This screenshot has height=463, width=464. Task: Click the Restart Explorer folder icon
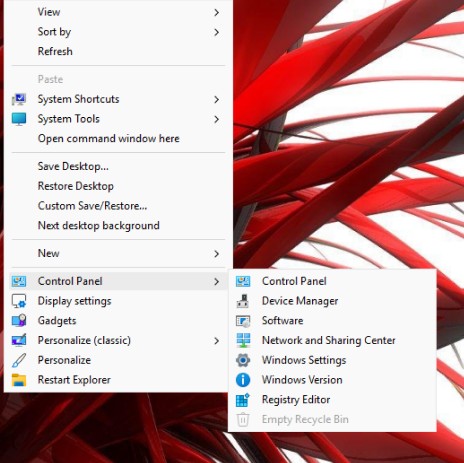19,380
